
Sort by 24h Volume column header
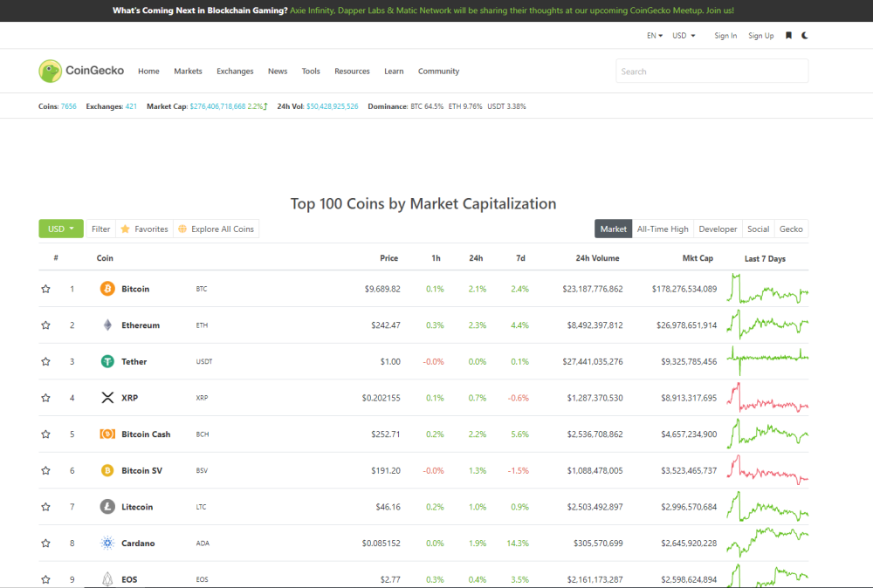click(597, 258)
